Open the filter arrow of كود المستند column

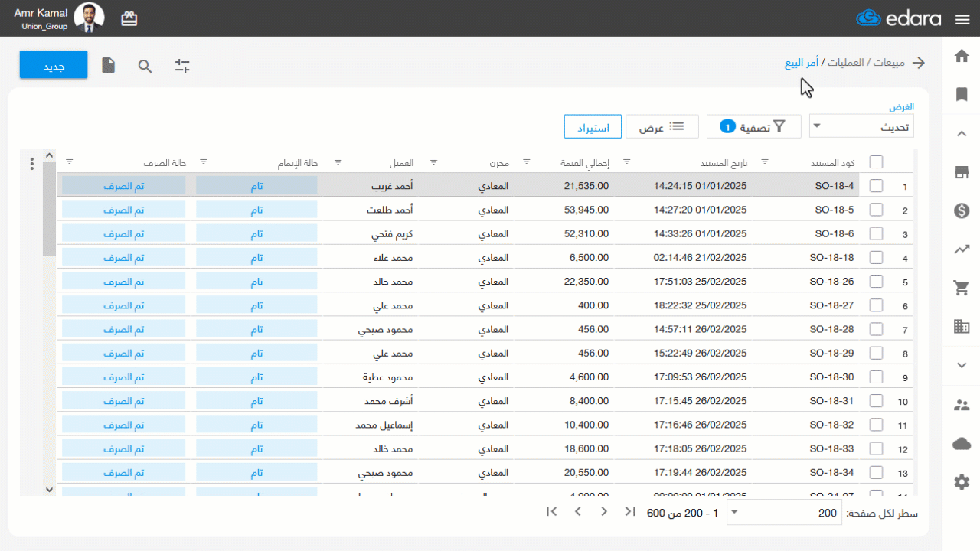click(x=763, y=162)
